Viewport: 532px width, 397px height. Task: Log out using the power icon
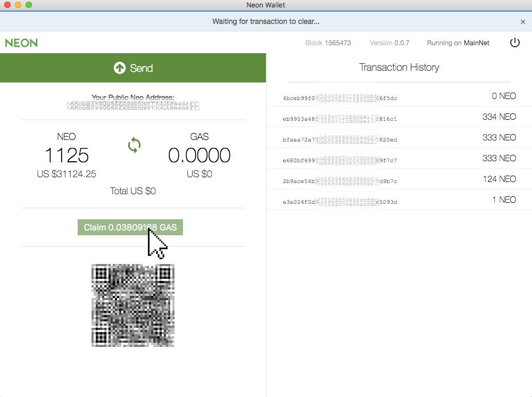514,43
